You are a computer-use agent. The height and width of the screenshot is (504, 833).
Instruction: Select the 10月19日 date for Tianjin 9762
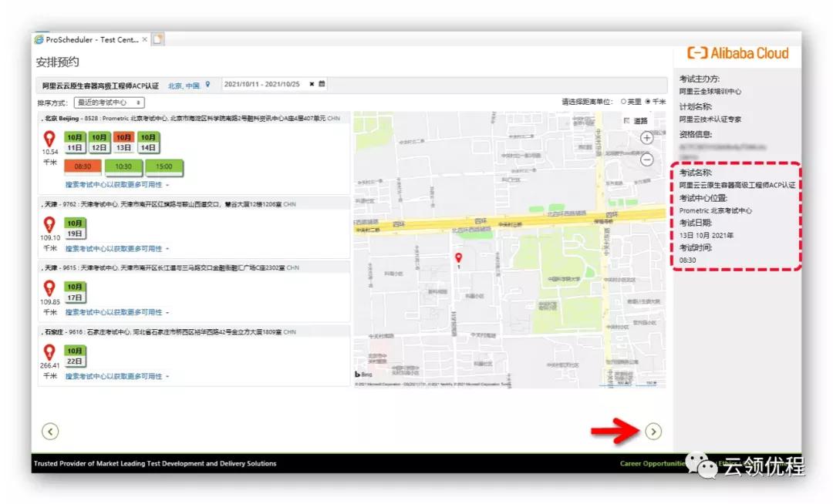tap(74, 228)
